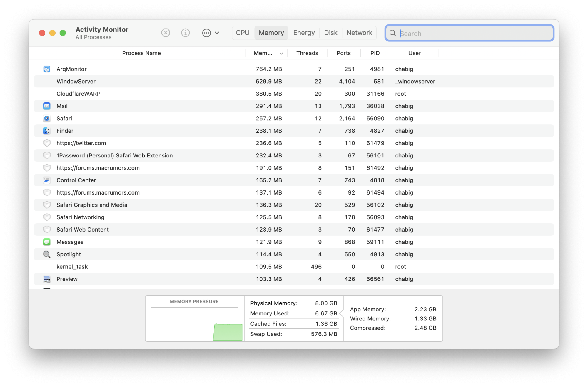The width and height of the screenshot is (588, 387).
Task: Focus the Search input field
Action: (x=473, y=33)
